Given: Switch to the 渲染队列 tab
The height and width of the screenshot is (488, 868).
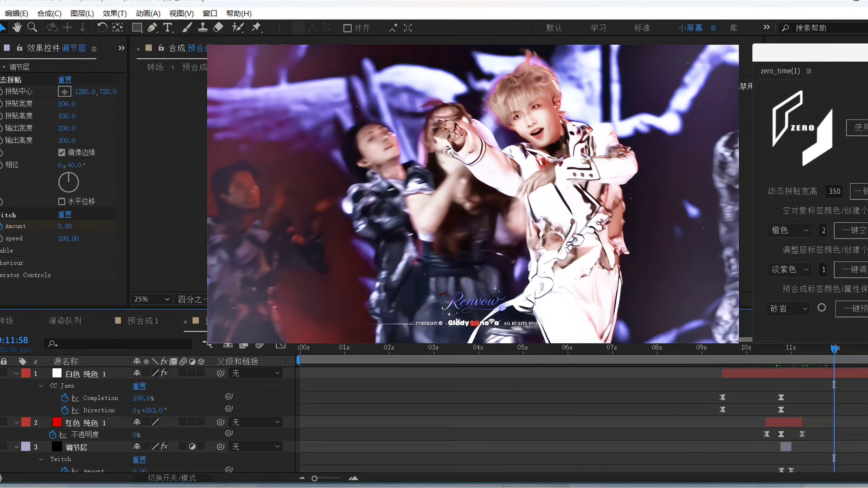Looking at the screenshot, I should point(65,321).
